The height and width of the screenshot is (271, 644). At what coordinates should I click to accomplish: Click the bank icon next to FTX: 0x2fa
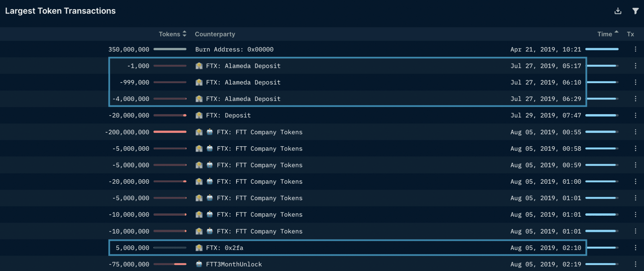pyautogui.click(x=199, y=248)
